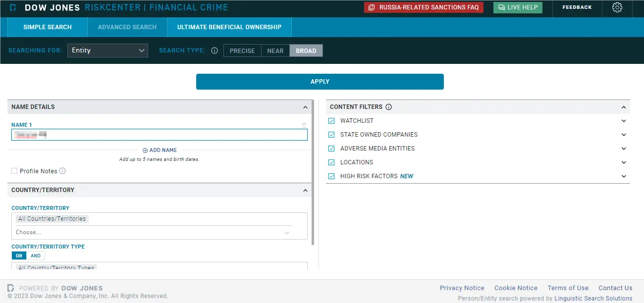Open Linguistic Search Solutions link
The image size is (644, 303).
(593, 299)
